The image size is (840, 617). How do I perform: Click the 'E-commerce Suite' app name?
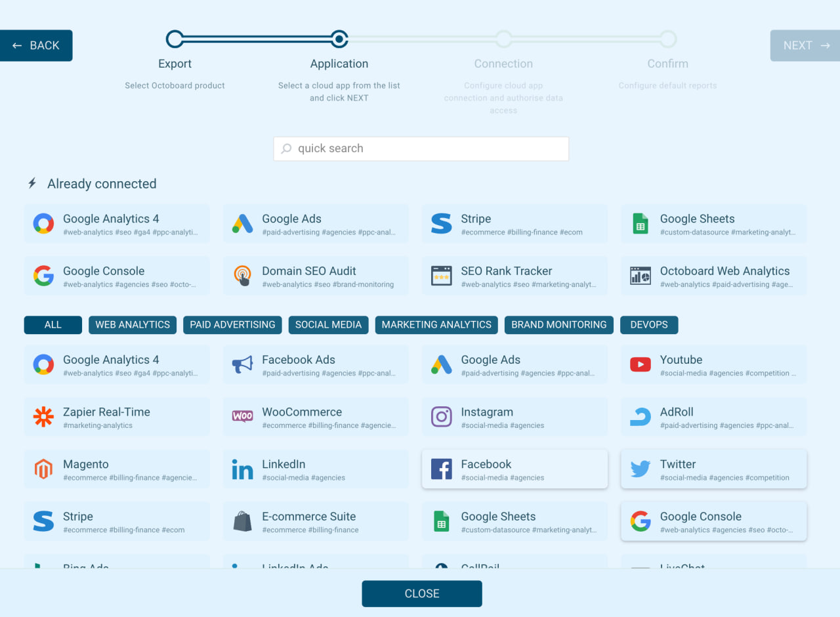click(x=309, y=517)
